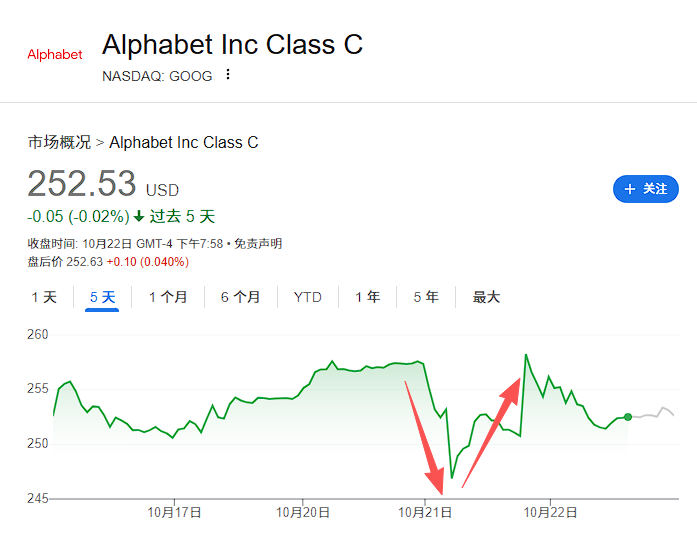Click the 关注 follow button
The width and height of the screenshot is (697, 534).
[645, 188]
